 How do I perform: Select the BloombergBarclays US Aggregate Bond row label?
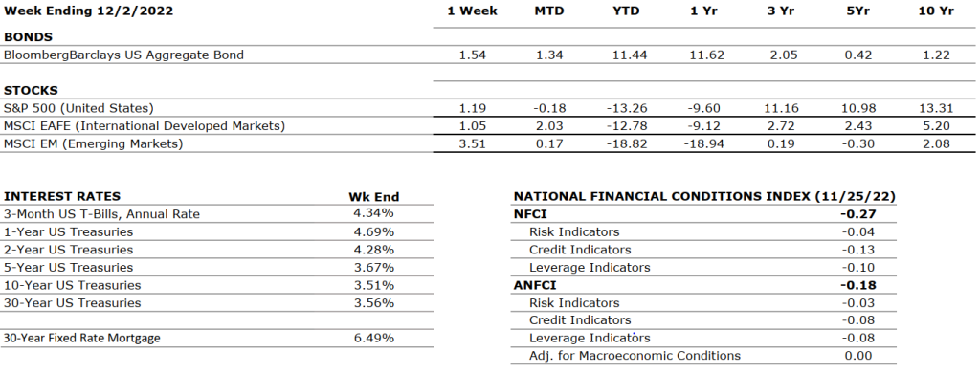[123, 55]
